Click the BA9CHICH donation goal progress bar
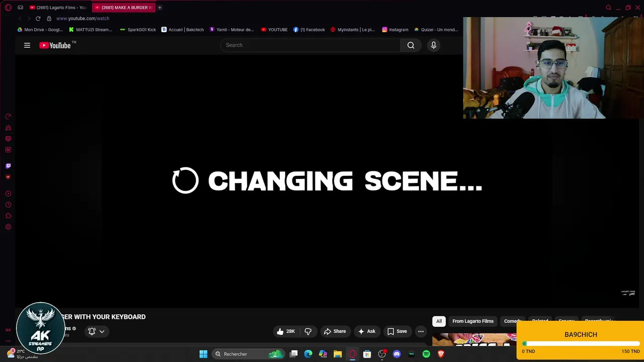Image resolution: width=644 pixels, height=362 pixels. click(581, 344)
